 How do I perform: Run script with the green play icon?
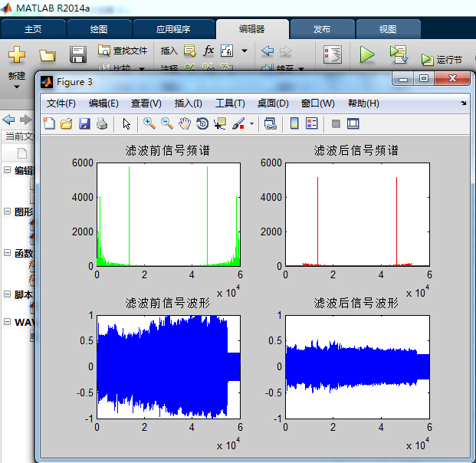click(x=366, y=54)
